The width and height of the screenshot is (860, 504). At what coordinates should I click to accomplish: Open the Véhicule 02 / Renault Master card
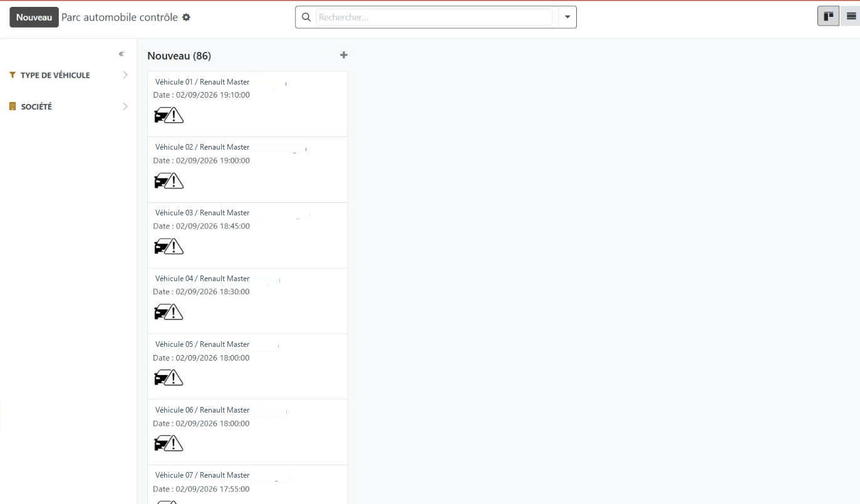tap(247, 170)
